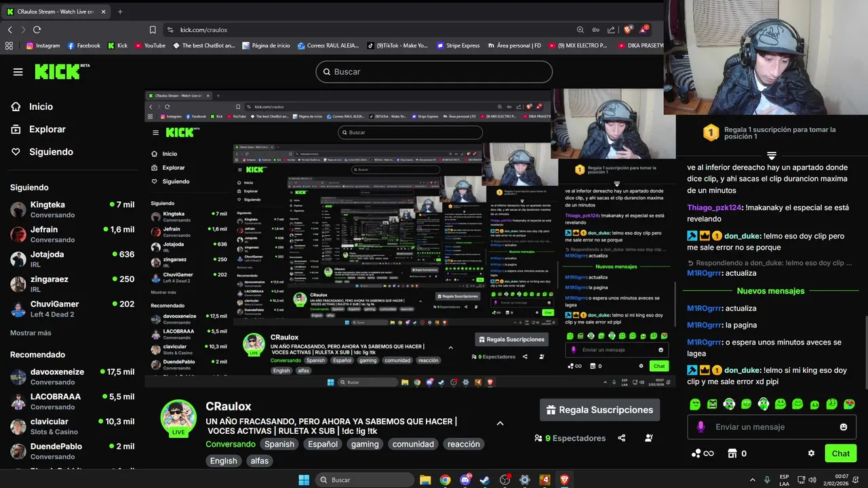This screenshot has width=868, height=488.
Task: Open chat settings gear
Action: 811,453
